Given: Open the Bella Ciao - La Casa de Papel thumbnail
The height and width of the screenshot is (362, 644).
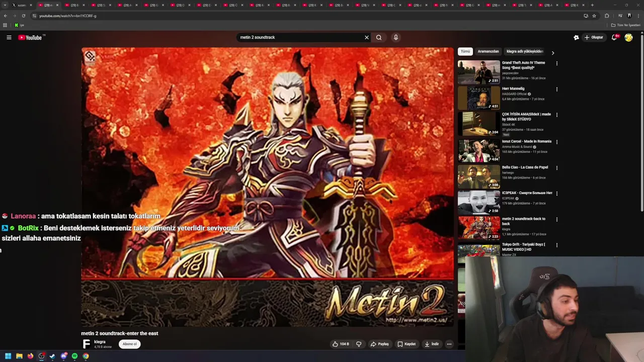Looking at the screenshot, I should (479, 176).
